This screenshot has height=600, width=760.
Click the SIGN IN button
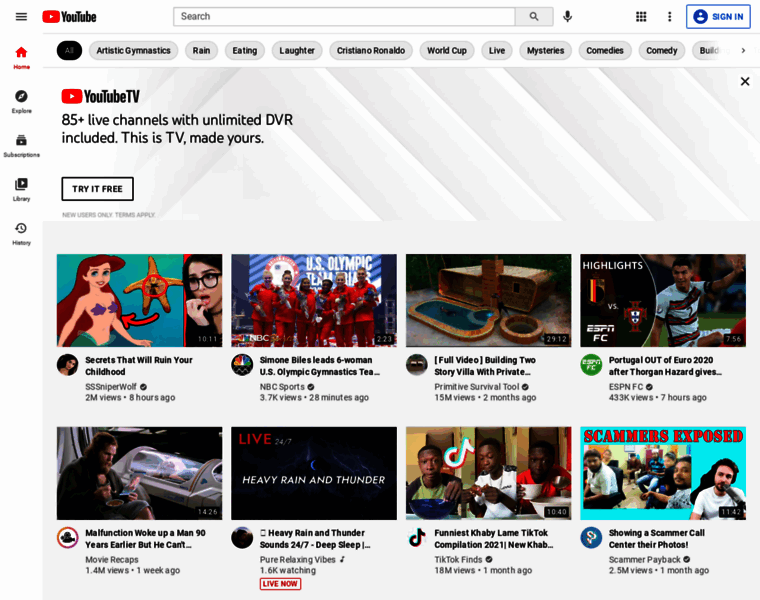[718, 16]
